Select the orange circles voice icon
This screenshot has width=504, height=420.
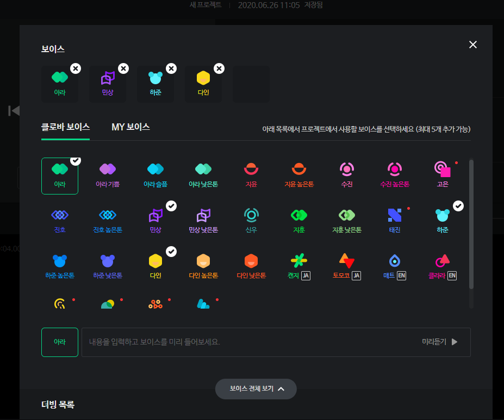click(155, 303)
